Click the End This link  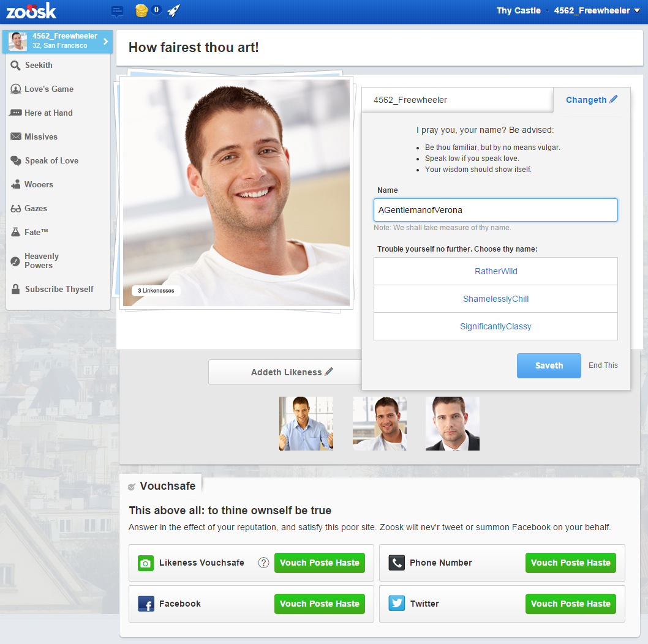(x=603, y=365)
